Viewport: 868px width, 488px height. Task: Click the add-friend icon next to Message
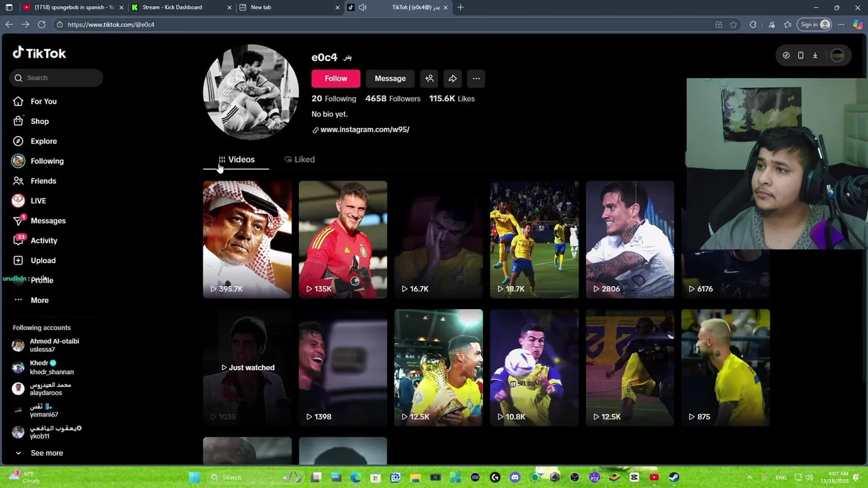click(x=429, y=79)
